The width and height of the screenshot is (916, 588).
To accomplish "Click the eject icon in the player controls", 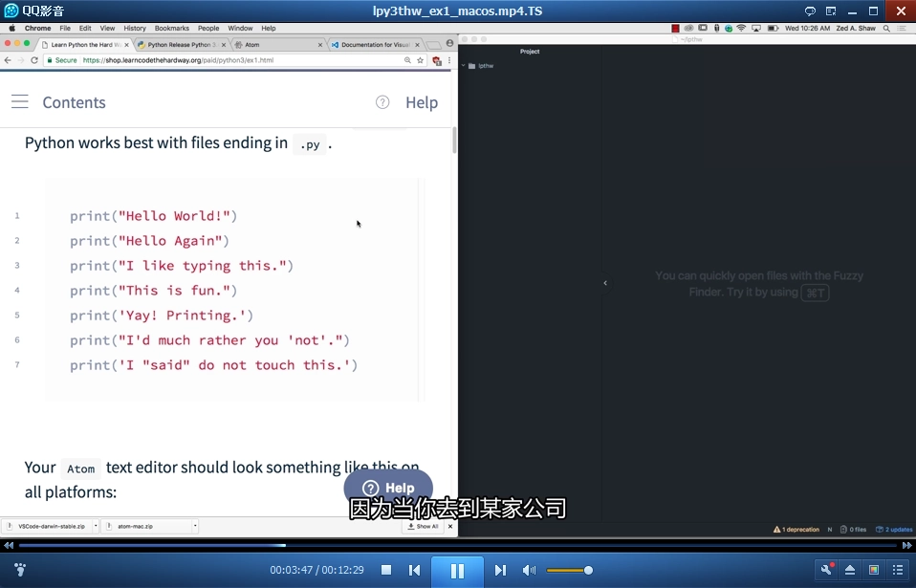I will (850, 570).
